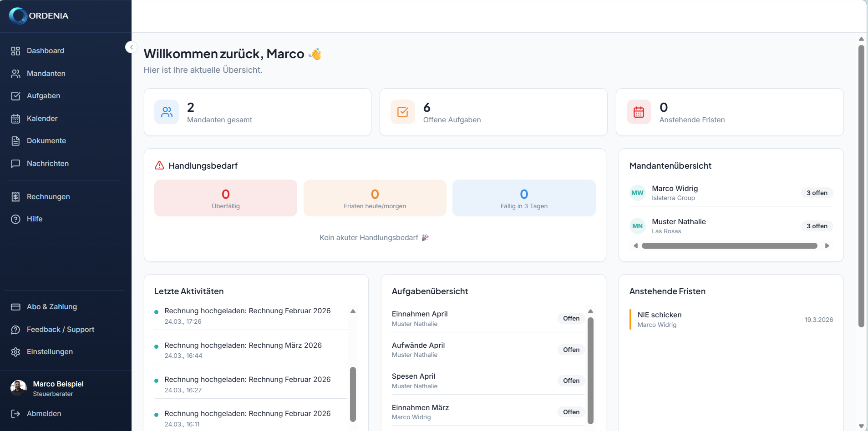Click the MW avatar of Marco Widrig

pos(637,193)
